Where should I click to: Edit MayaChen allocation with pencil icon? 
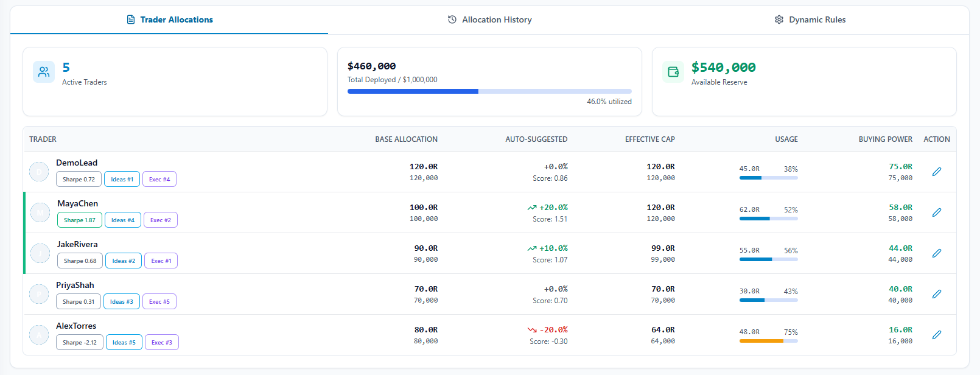pos(937,212)
